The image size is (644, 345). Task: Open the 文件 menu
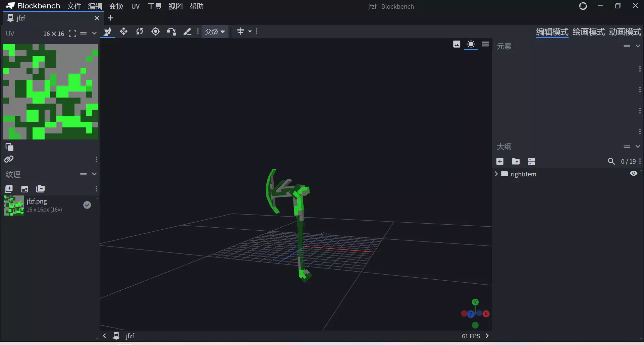coord(74,6)
